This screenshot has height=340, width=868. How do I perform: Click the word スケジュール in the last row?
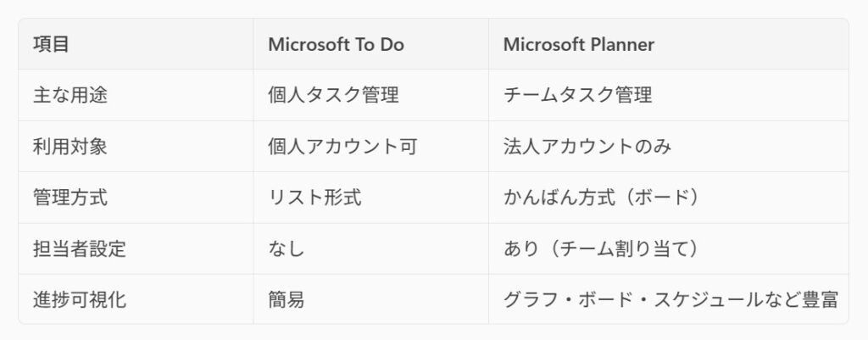pyautogui.click(x=709, y=299)
